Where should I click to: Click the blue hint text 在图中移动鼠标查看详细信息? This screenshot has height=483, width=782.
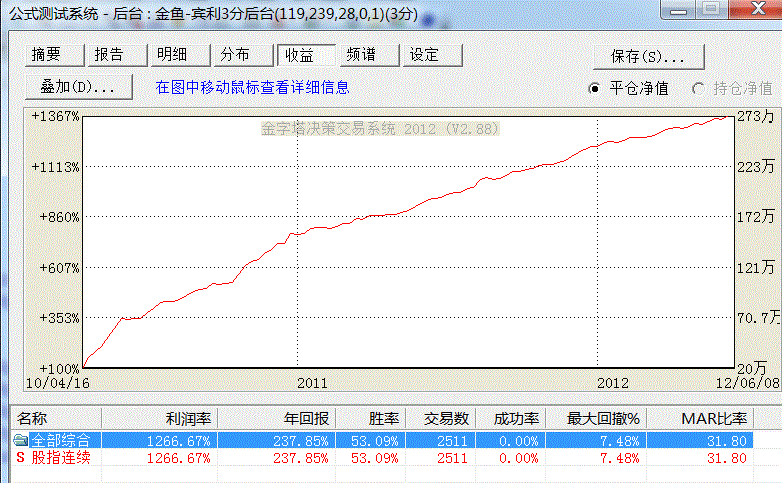(x=252, y=87)
